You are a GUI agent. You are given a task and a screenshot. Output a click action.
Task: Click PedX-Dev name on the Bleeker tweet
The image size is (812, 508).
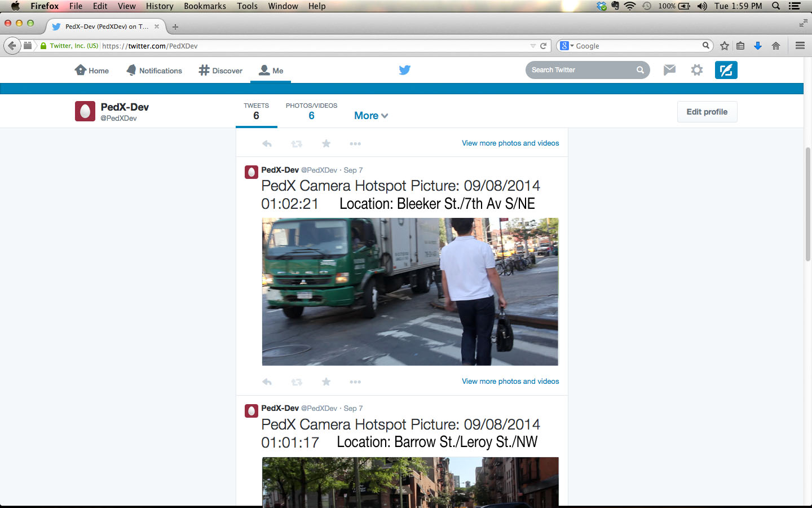pyautogui.click(x=280, y=170)
